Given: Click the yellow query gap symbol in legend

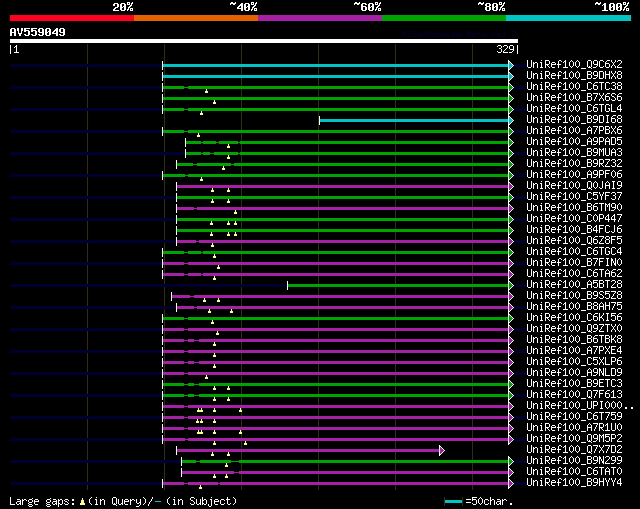Looking at the screenshot, I should [82, 502].
